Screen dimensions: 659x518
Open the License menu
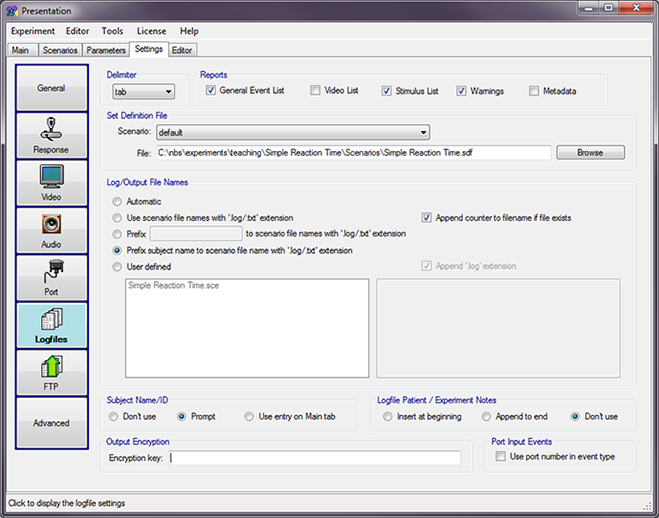point(151,31)
